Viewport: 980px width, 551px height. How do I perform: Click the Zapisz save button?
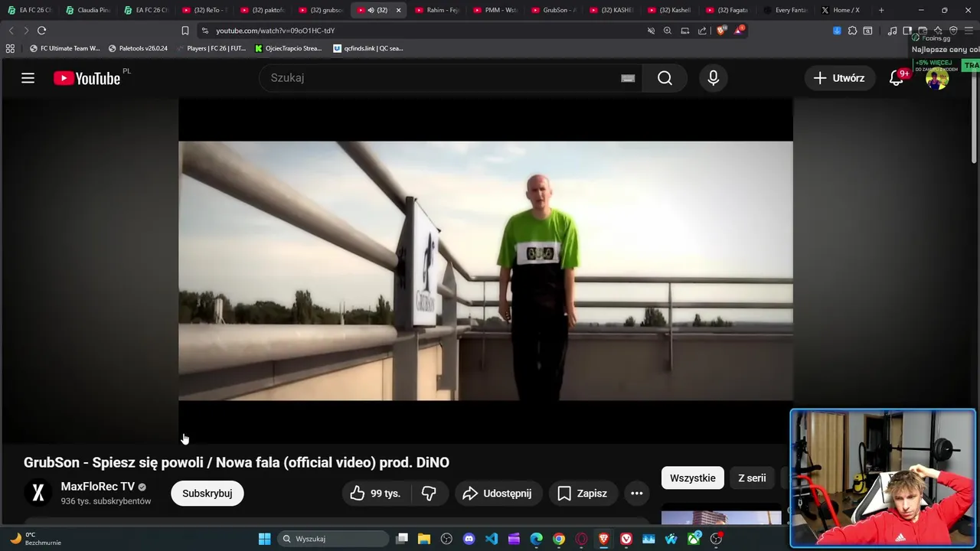pyautogui.click(x=583, y=494)
